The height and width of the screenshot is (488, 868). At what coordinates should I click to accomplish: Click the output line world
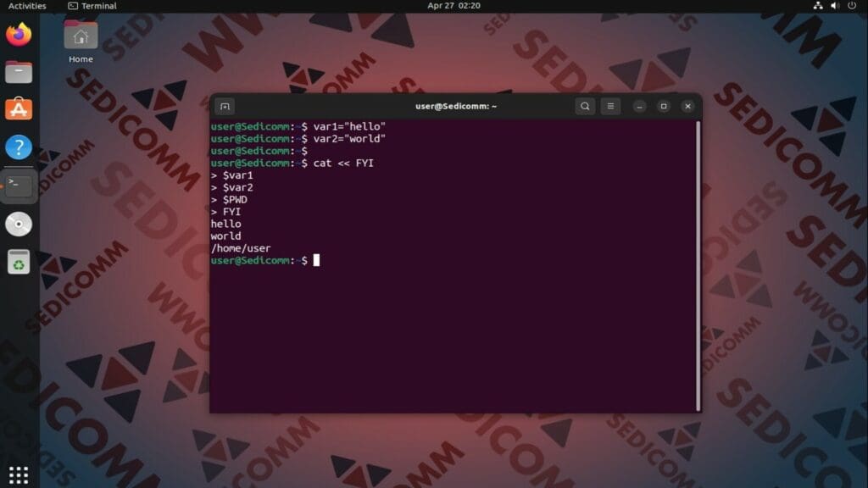point(225,236)
